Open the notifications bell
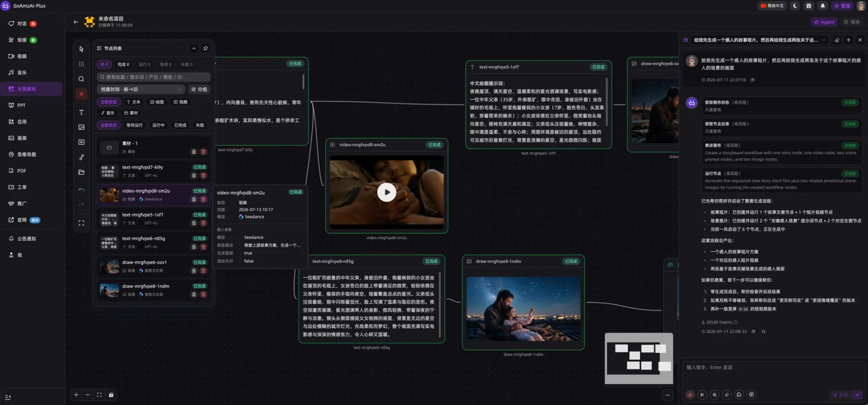 (x=822, y=6)
